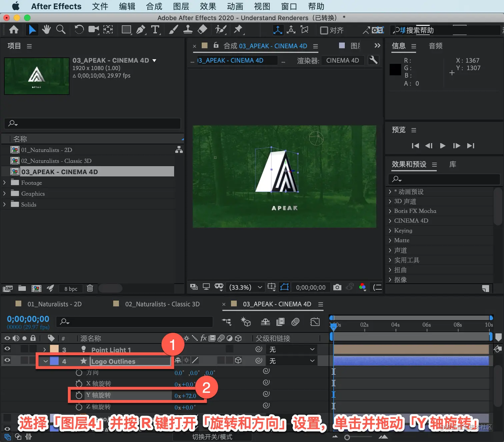
Task: Select the Zoom magnifier tool
Action: [x=61, y=30]
